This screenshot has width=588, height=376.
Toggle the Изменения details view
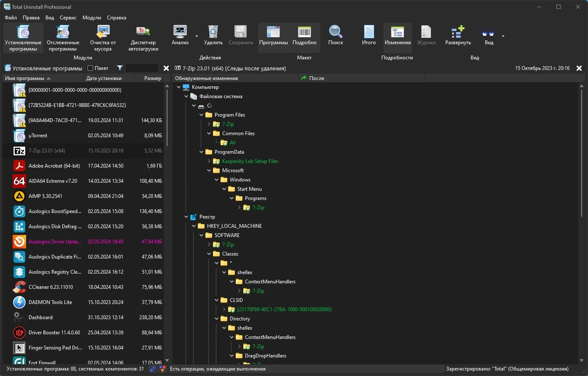[397, 35]
